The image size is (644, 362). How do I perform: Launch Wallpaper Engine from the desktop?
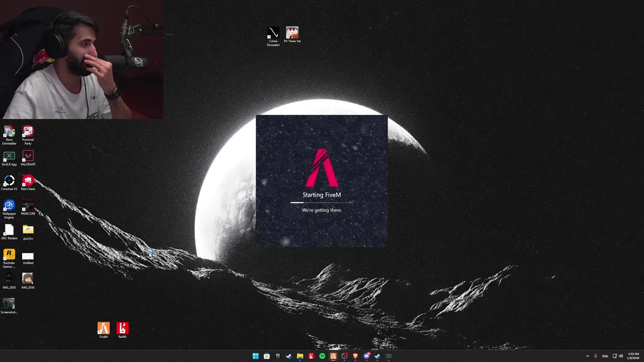click(x=9, y=209)
